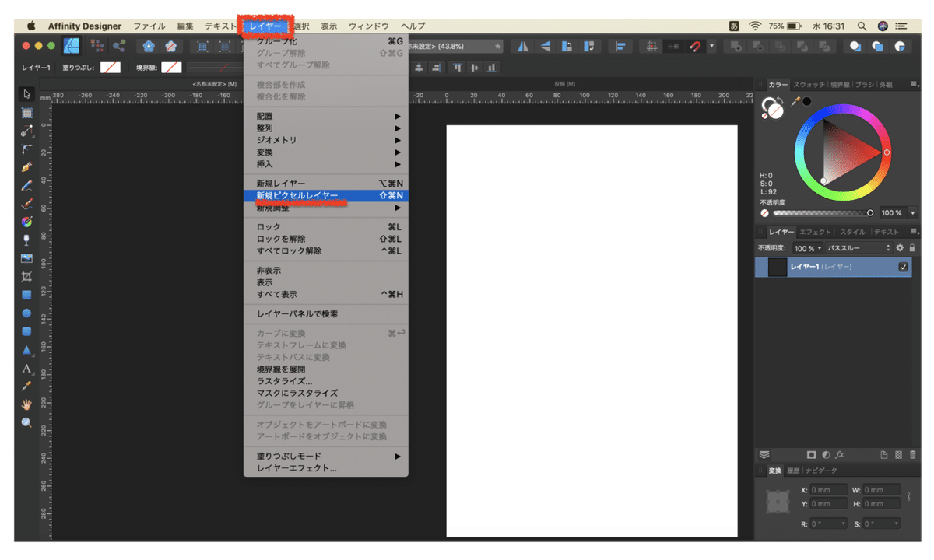Screen dimensions: 934x560
Task: Click the 塗りつぶし fill color swatch
Action: (110, 68)
